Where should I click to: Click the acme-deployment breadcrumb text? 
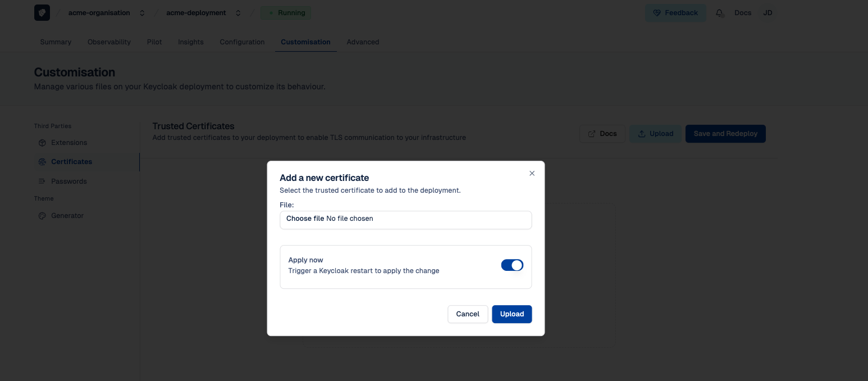[x=196, y=13]
